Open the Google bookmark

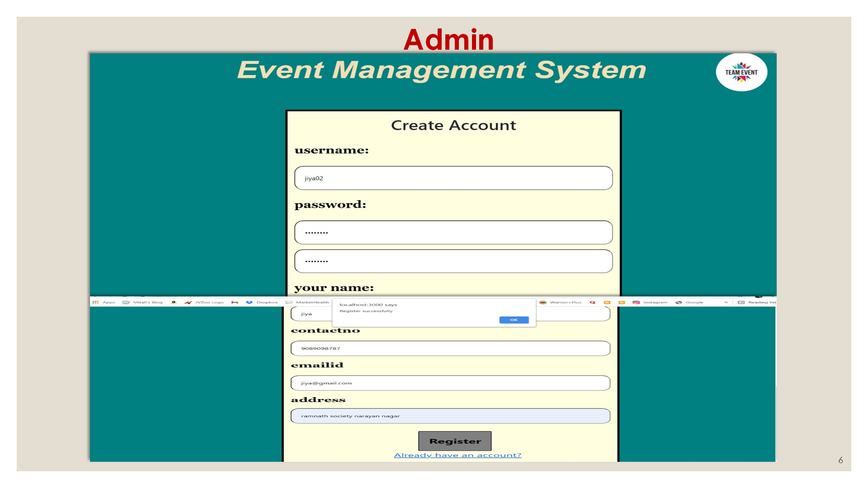coord(689,302)
